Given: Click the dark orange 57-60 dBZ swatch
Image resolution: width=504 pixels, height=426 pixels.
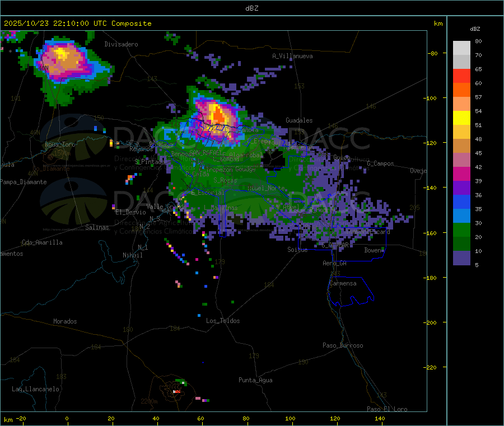Looking at the screenshot, I should click(461, 90).
